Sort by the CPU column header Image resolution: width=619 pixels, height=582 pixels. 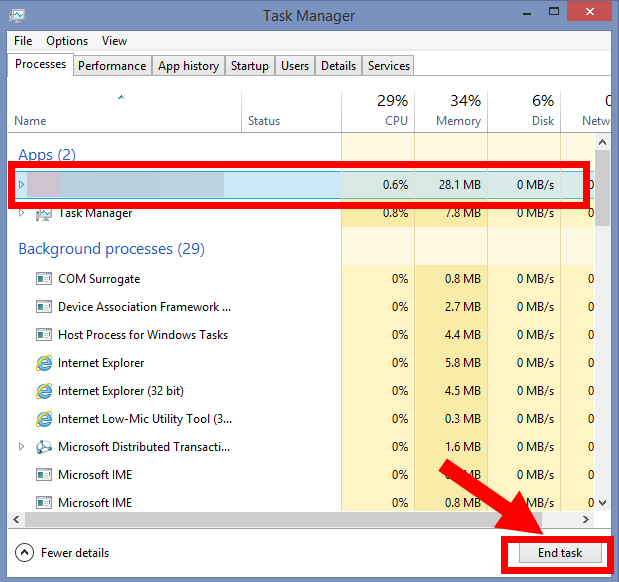coord(378,112)
